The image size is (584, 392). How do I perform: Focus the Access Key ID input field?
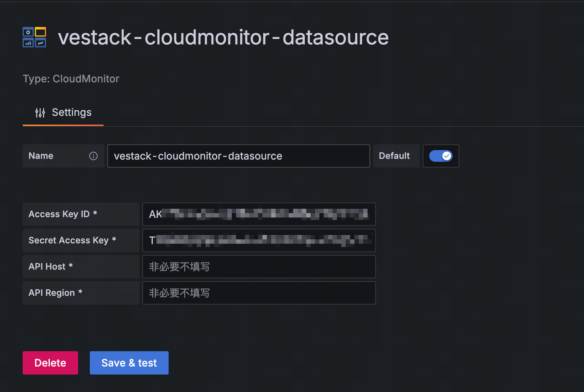(259, 214)
